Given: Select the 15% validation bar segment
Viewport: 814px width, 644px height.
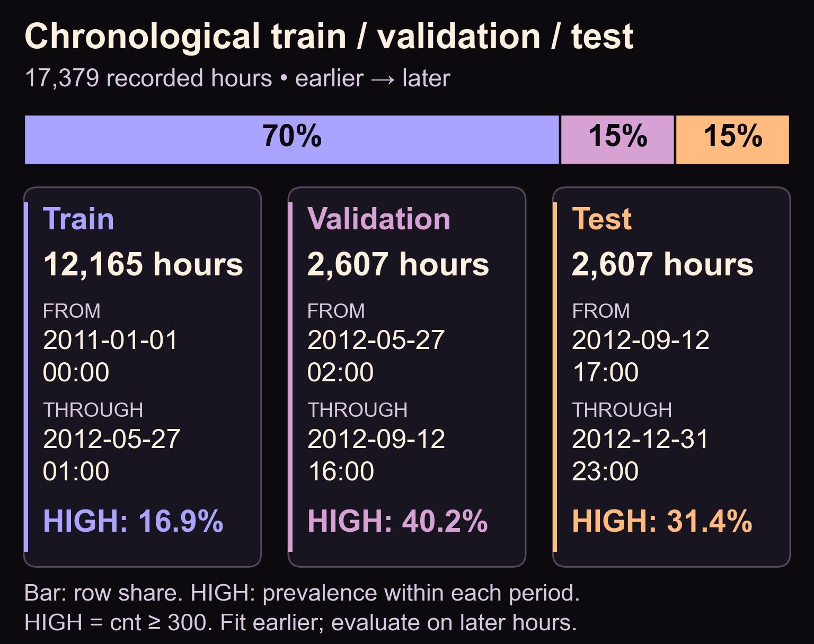Looking at the screenshot, I should pyautogui.click(x=617, y=140).
